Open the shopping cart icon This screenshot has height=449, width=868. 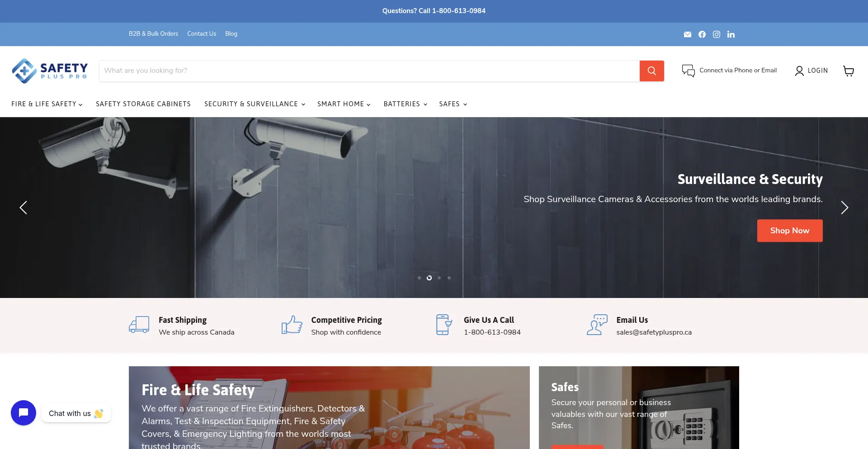(x=848, y=71)
